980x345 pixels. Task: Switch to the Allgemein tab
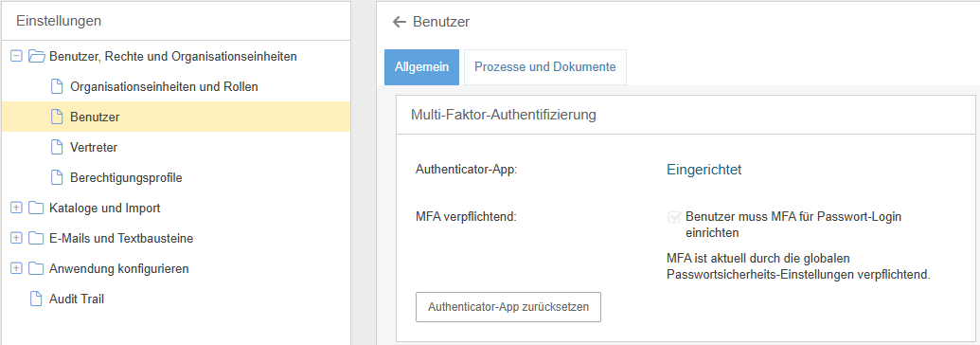(x=422, y=67)
